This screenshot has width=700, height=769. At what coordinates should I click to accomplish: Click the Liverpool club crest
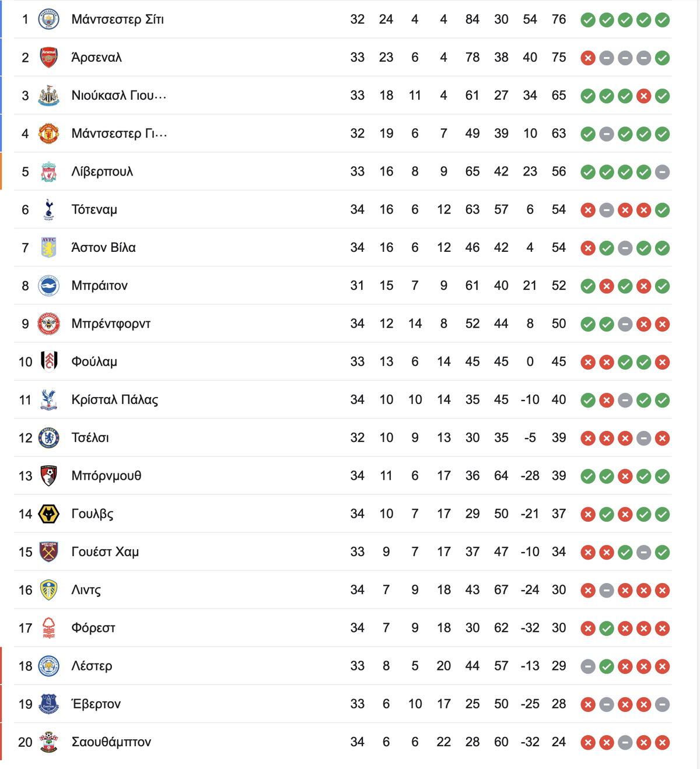click(x=49, y=171)
